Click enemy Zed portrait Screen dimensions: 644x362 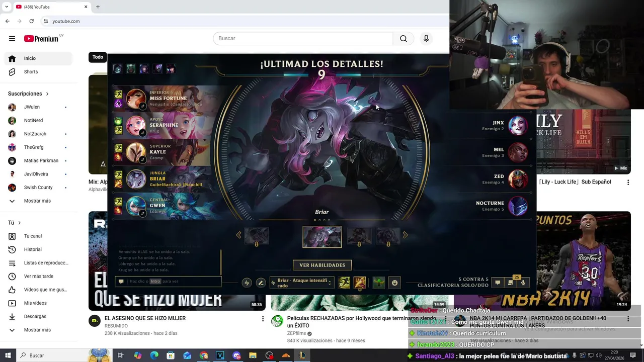(x=518, y=179)
